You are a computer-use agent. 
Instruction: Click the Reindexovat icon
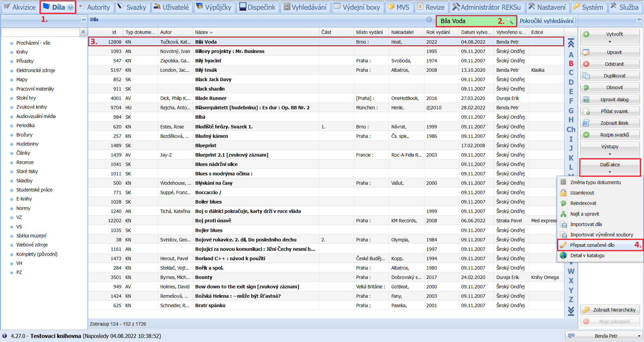pyautogui.click(x=563, y=203)
